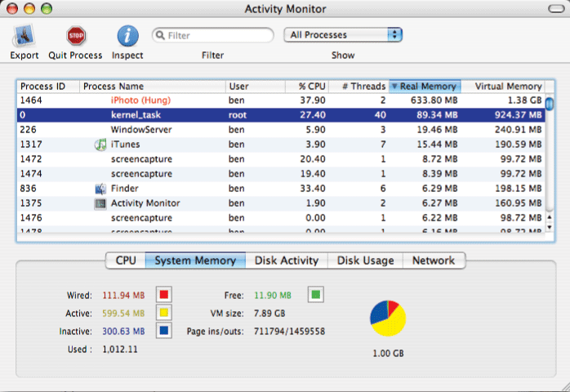The height and width of the screenshot is (392, 570).
Task: Click the 1.00 GB label under pie chart
Action: point(388,353)
